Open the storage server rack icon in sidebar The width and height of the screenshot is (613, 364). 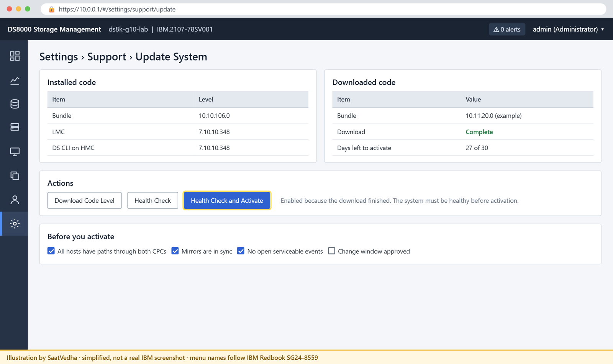tap(15, 127)
